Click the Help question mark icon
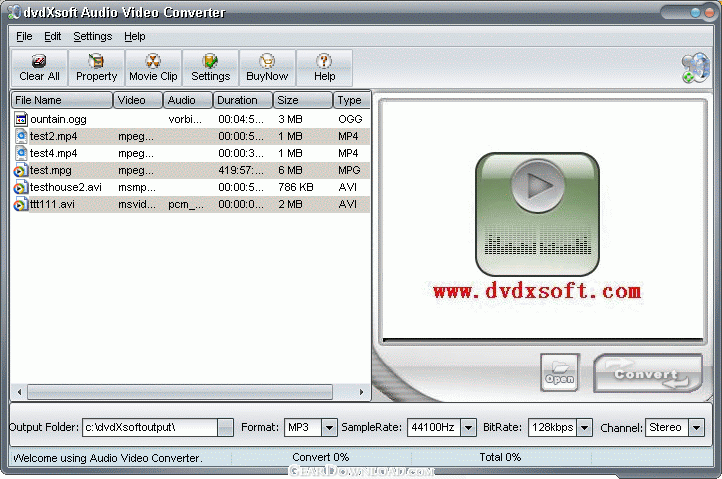 324,61
